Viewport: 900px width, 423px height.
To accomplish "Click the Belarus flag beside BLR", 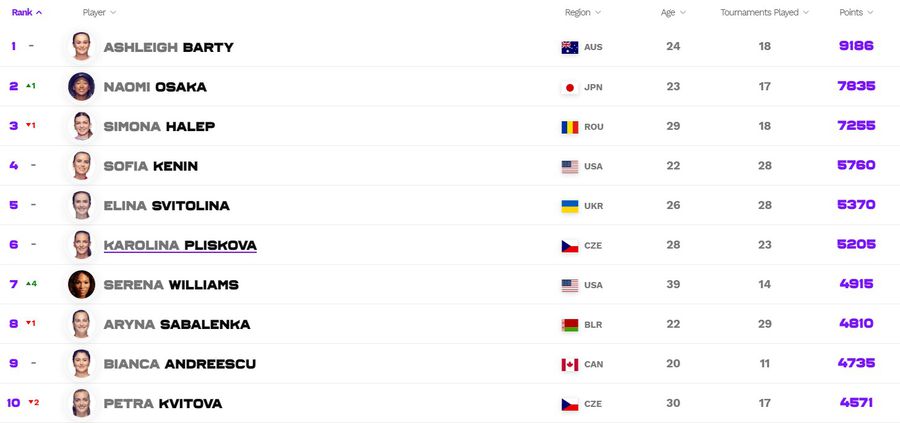I will [x=569, y=325].
